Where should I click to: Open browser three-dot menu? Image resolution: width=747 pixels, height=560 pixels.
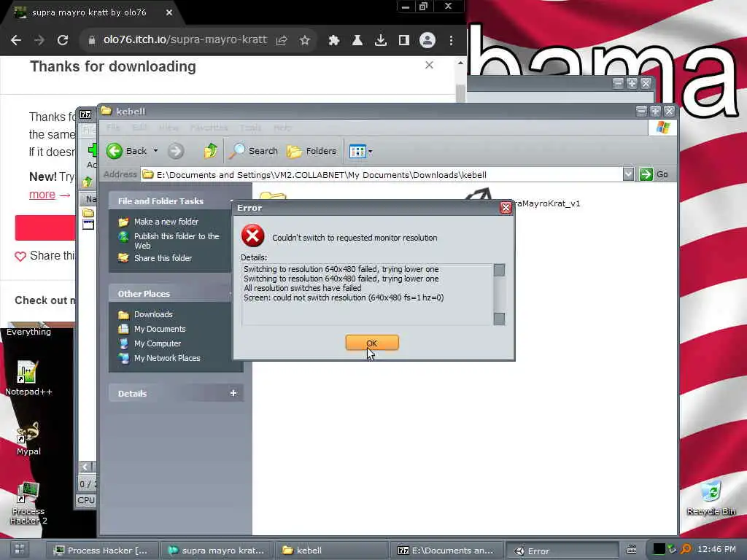click(x=451, y=41)
